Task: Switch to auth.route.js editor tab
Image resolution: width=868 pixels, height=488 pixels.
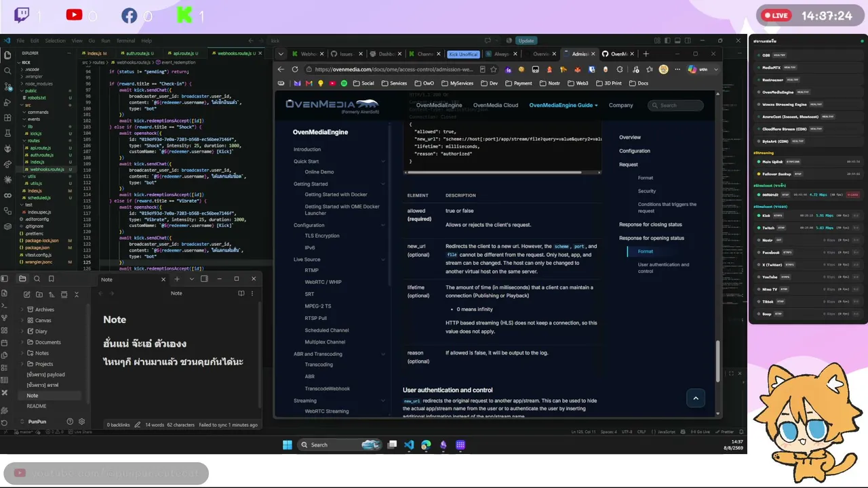Action: pyautogui.click(x=138, y=53)
